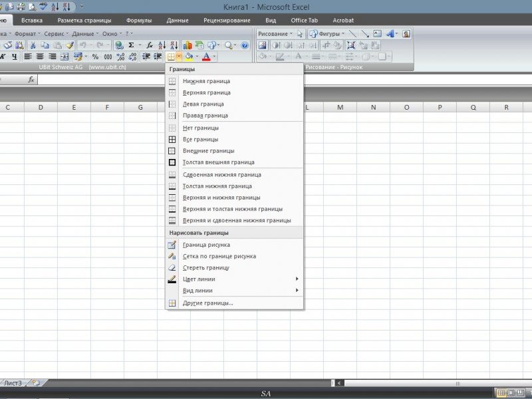Toggle right text alignment

pos(53,57)
